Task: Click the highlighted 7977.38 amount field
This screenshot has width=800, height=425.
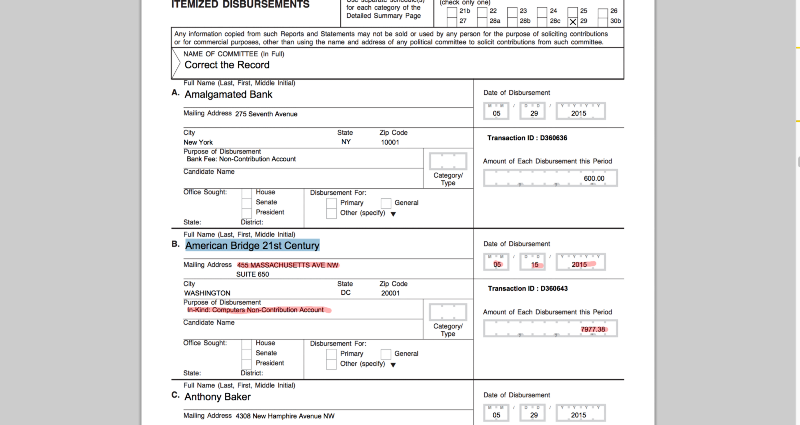Action: (x=551, y=329)
